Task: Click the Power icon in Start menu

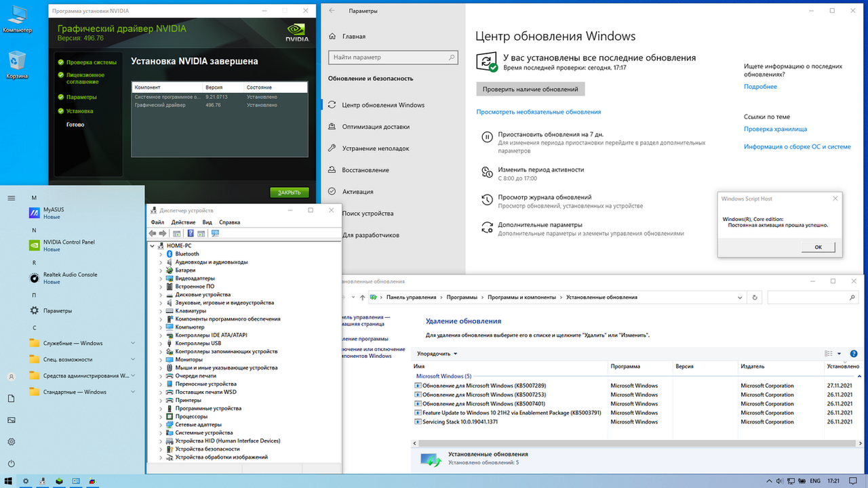Action: (12, 464)
